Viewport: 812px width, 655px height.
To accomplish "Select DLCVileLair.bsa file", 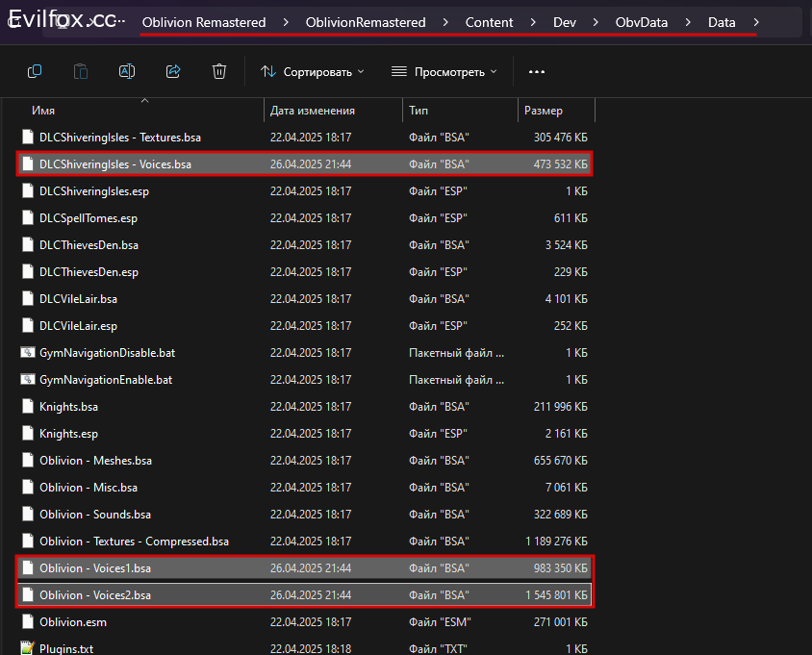I will (305, 299).
